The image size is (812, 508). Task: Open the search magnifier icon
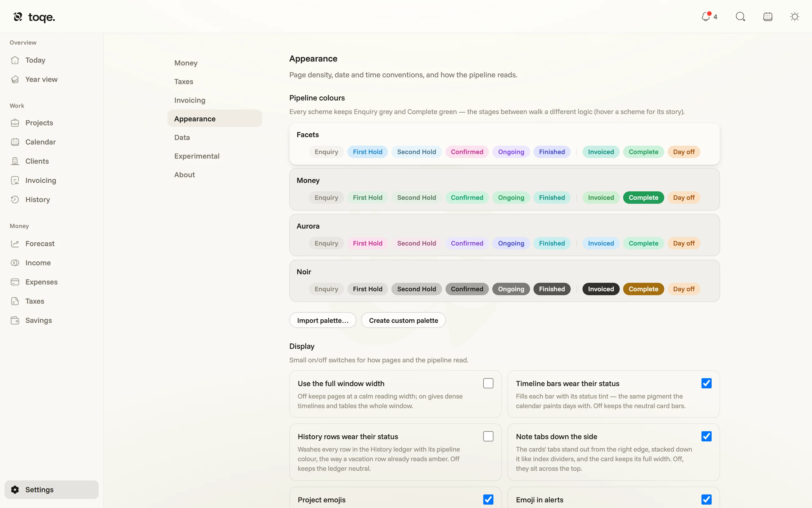pyautogui.click(x=740, y=16)
